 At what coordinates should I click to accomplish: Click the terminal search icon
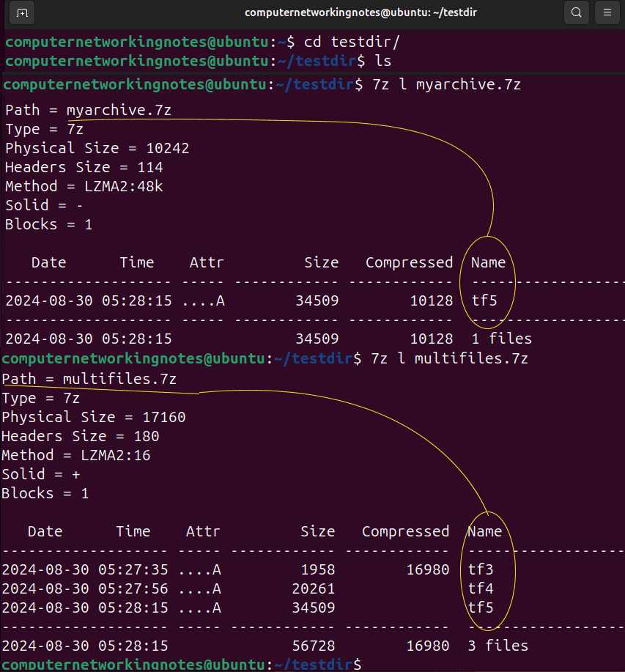pos(577,12)
